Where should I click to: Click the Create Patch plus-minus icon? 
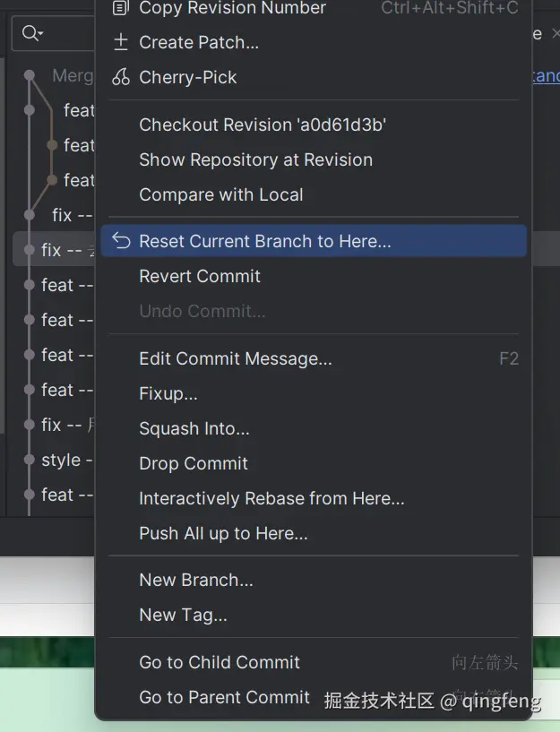click(121, 42)
